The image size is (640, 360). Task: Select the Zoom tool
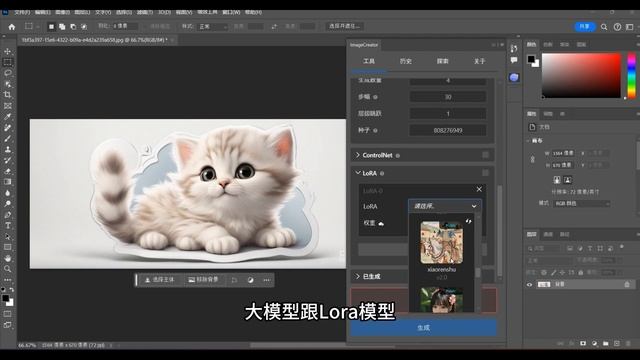click(x=8, y=269)
